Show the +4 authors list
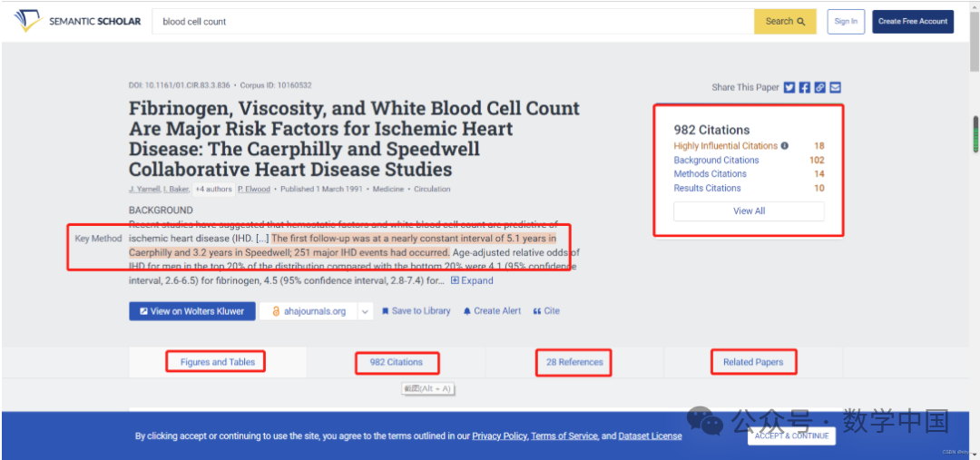Image resolution: width=980 pixels, height=460 pixels. [212, 189]
